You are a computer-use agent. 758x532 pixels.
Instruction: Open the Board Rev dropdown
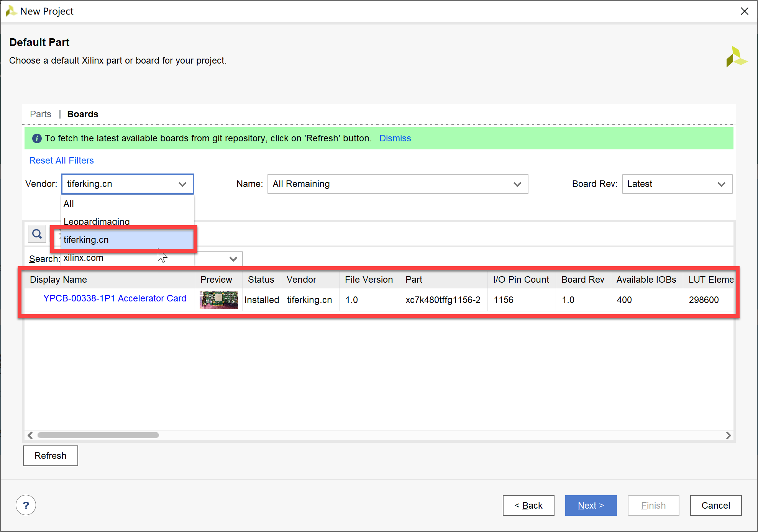(677, 184)
